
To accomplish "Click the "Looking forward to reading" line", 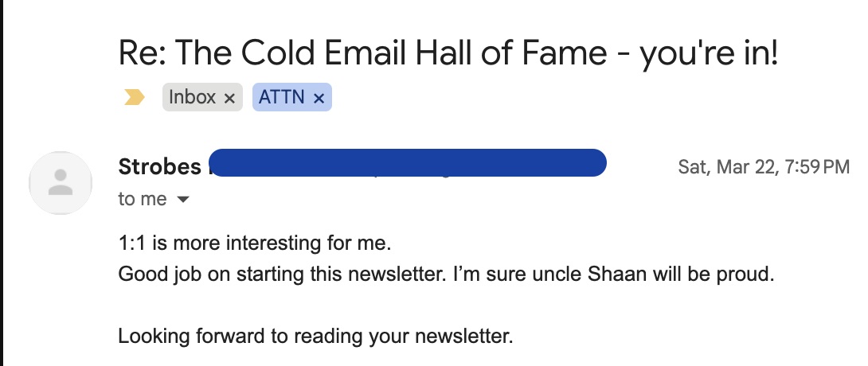I will (x=315, y=336).
